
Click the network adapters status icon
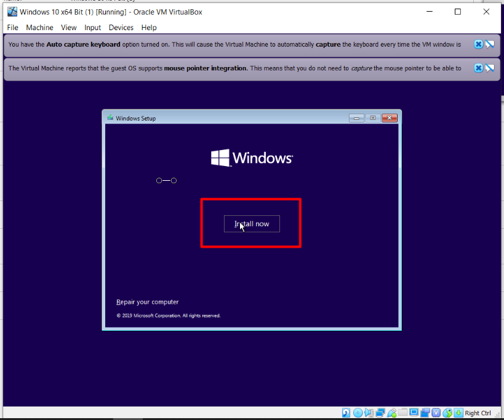tap(380, 413)
